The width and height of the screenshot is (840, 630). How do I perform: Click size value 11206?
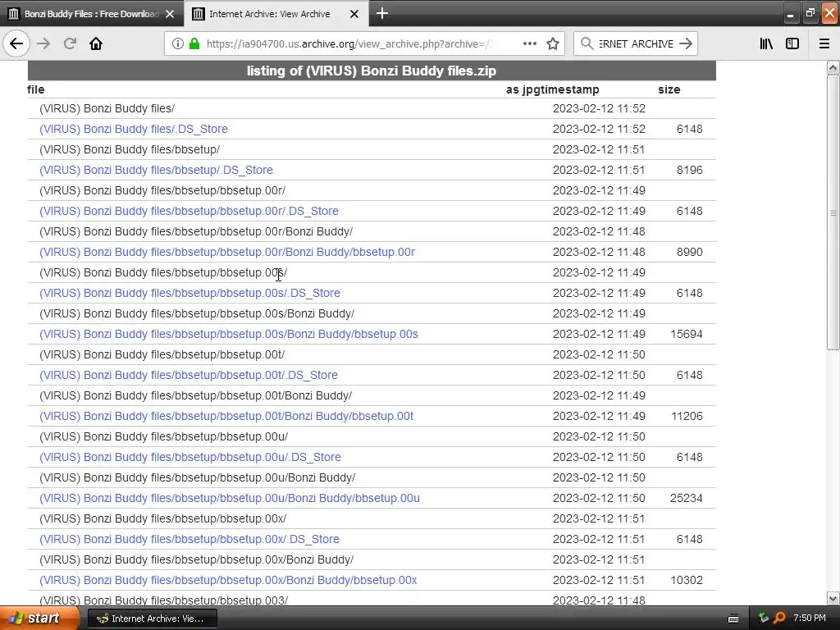(687, 416)
